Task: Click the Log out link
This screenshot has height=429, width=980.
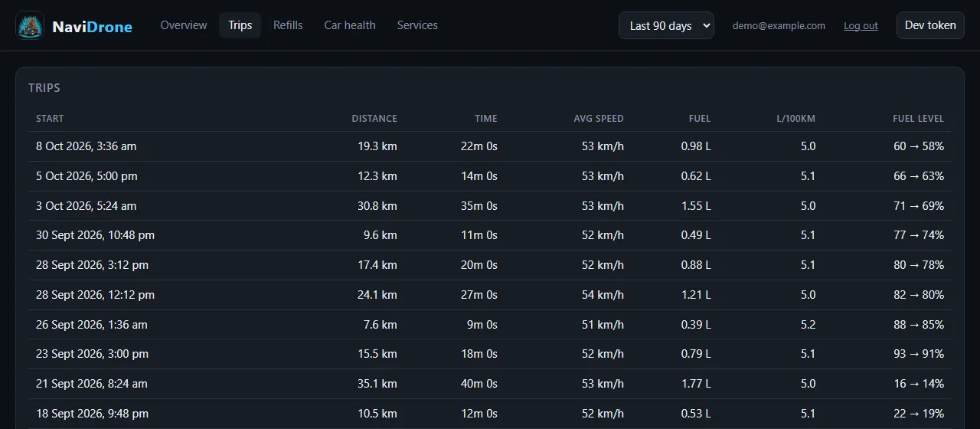Action: click(x=861, y=25)
